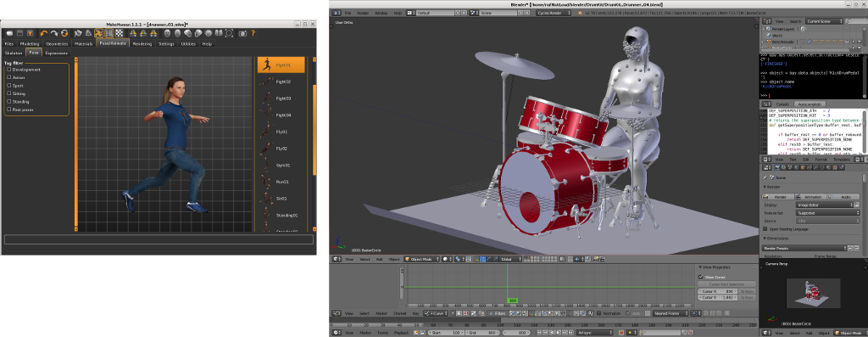Open the Global transform orientation dropdown
This screenshot has width=868, height=337.
(511, 259)
